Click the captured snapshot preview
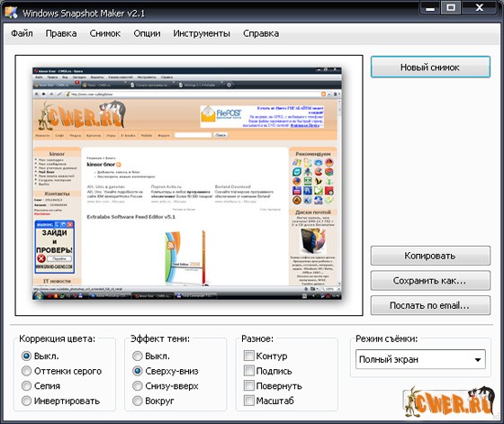504x424 pixels. 187,184
